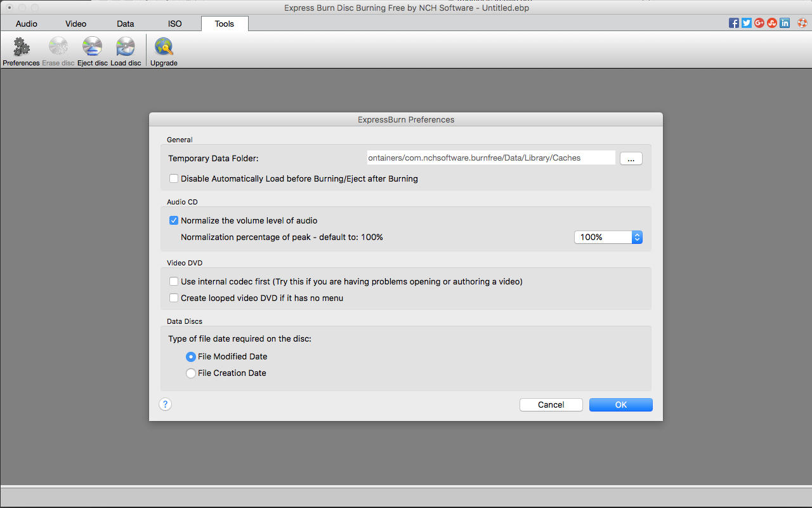Click the LinkedIn share icon
812x508 pixels.
[785, 23]
